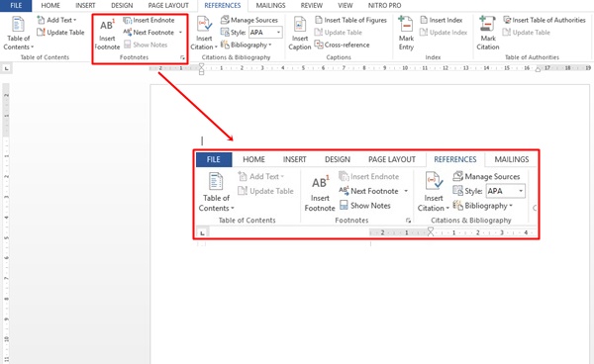Click Update Table in the Table of Authorities group

coord(527,33)
